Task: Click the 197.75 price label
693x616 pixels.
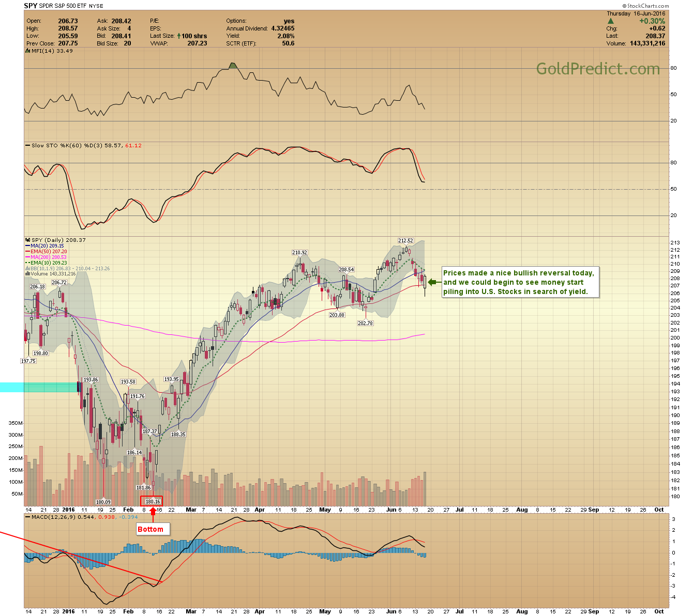Action: coord(28,361)
